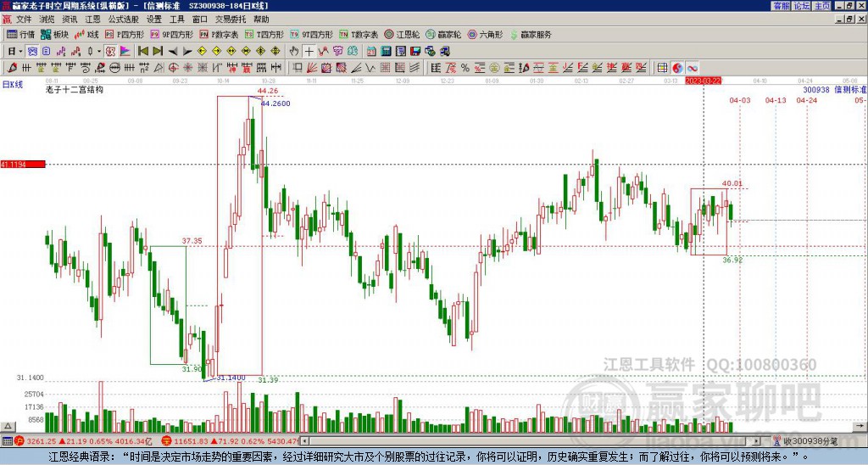Select the zigzag wave line tool

click(370, 68)
